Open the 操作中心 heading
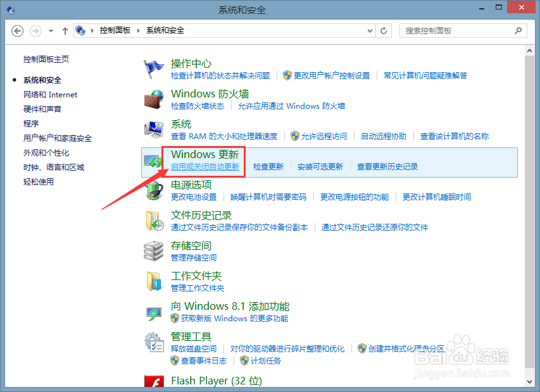Viewport: 540px width, 392px height. pos(191,64)
